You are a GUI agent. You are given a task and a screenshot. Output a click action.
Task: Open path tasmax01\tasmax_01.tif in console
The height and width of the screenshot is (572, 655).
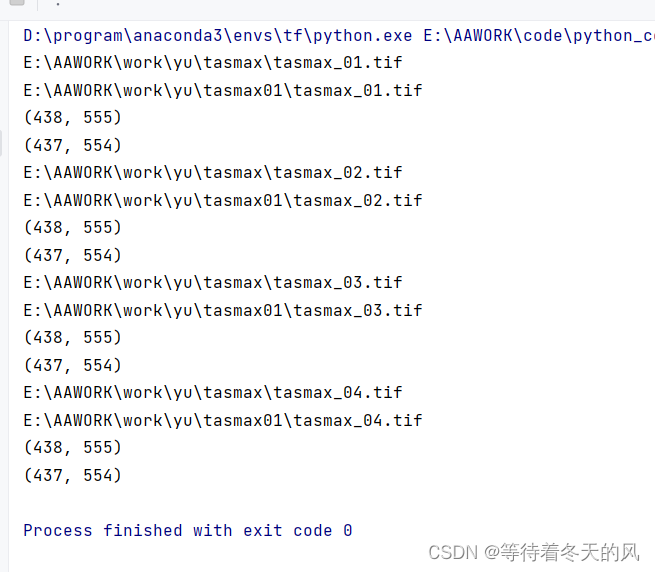(x=223, y=91)
